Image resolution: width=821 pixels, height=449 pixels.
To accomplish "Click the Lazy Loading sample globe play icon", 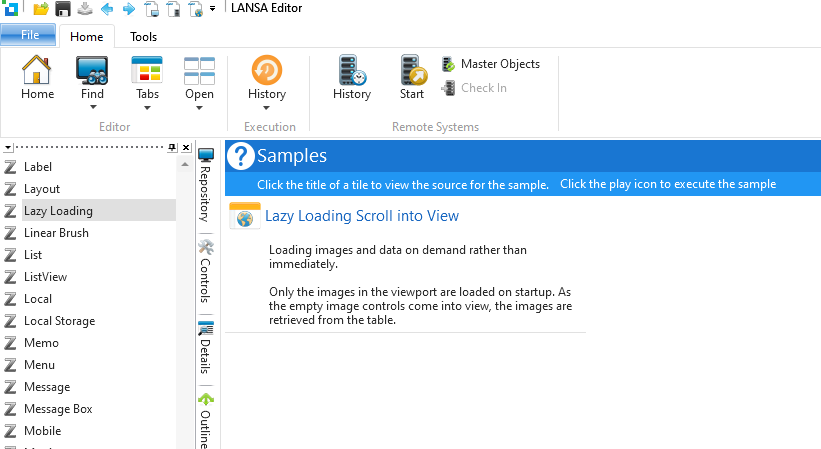I will coord(245,216).
